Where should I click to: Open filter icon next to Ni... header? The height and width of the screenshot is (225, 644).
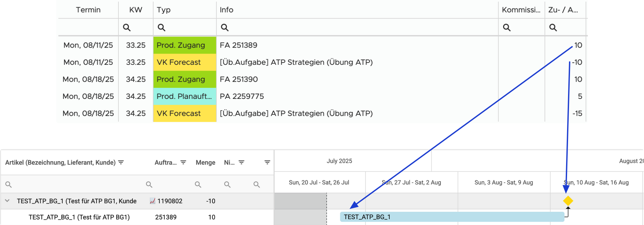[241, 162]
